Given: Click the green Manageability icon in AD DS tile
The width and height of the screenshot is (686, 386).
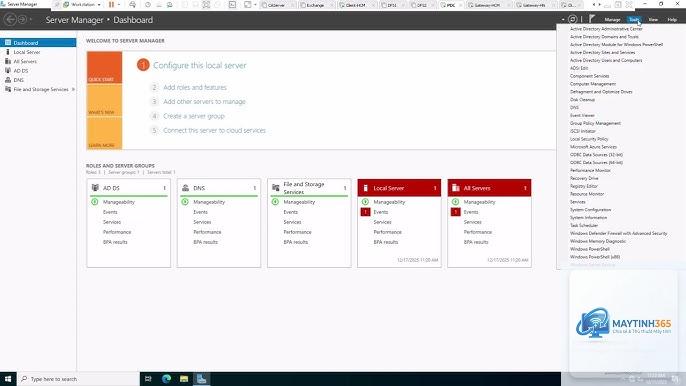Looking at the screenshot, I should 95,202.
